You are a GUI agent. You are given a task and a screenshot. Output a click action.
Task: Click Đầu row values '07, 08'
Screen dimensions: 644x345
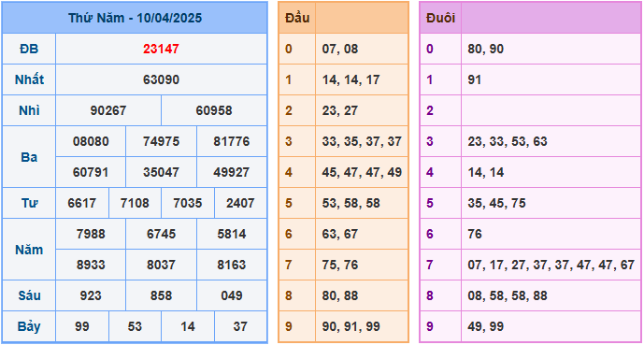(x=340, y=49)
